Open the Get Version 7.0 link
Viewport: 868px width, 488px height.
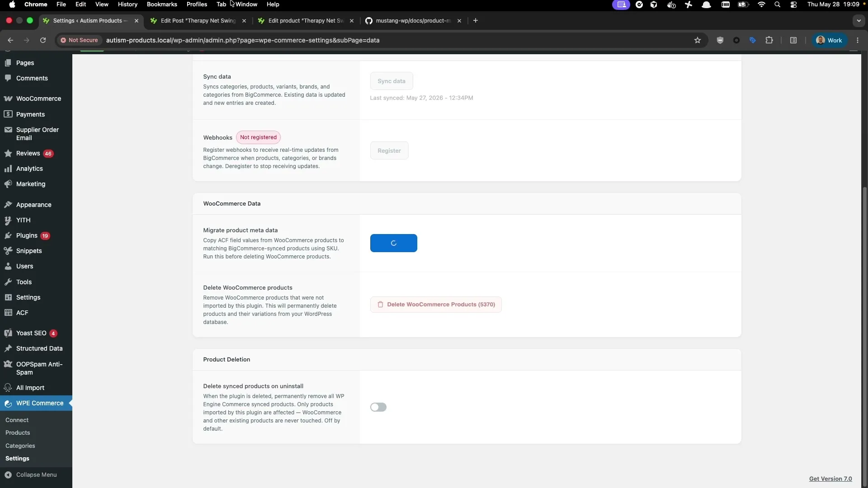tap(830, 479)
